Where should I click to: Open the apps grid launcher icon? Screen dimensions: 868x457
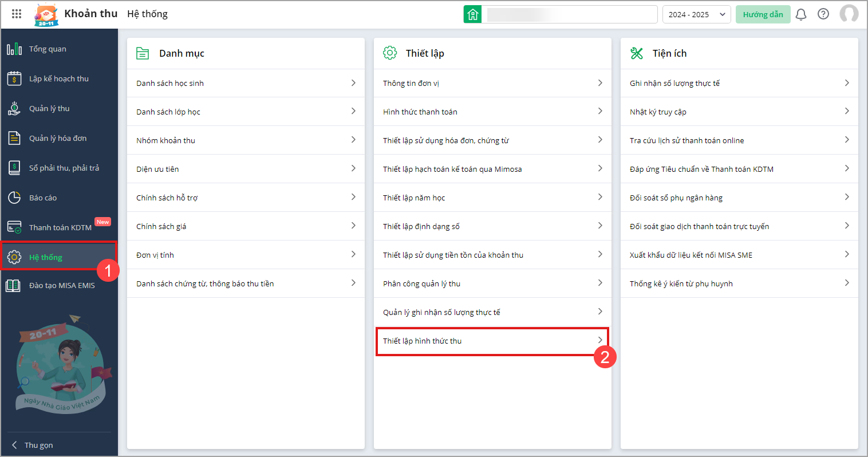(17, 14)
